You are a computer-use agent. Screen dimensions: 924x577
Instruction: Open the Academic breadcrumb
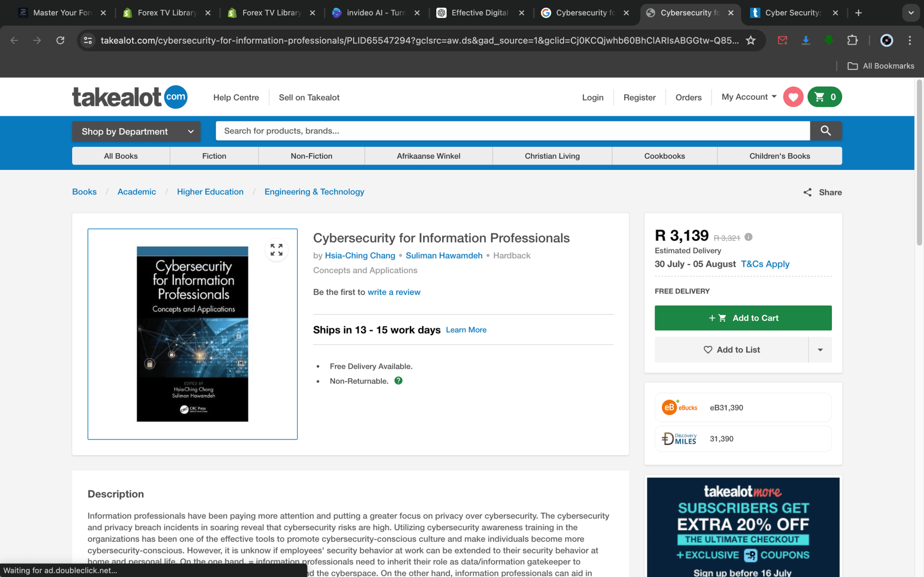[136, 192]
